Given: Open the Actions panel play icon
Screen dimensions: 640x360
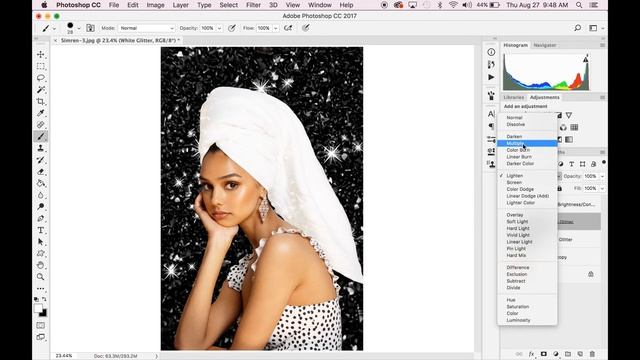Looking at the screenshot, I should pos(491,77).
